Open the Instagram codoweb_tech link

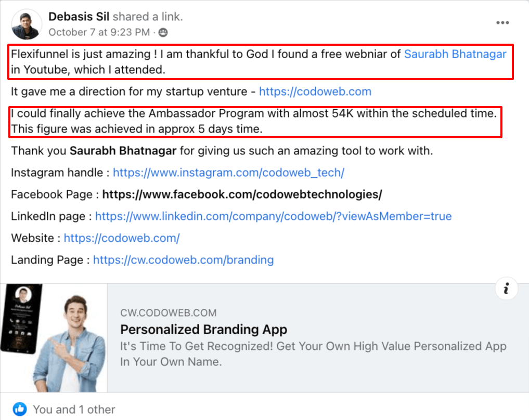(228, 173)
